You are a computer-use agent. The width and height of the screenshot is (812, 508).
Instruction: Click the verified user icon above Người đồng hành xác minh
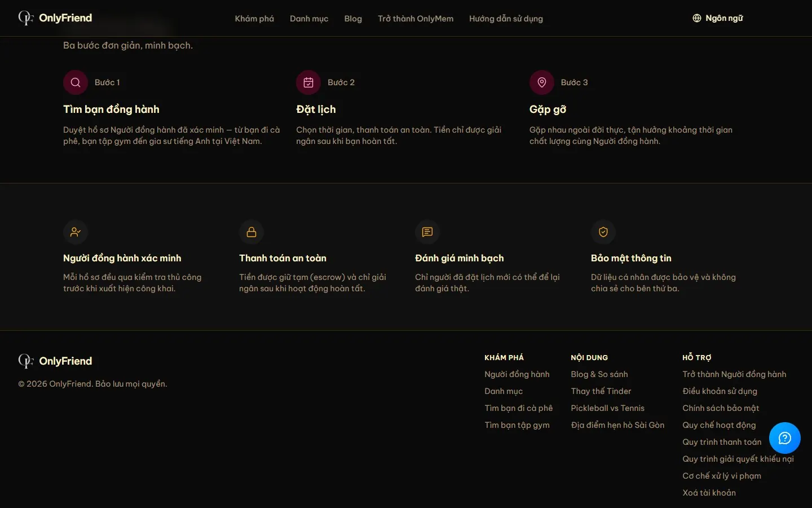[76, 232]
